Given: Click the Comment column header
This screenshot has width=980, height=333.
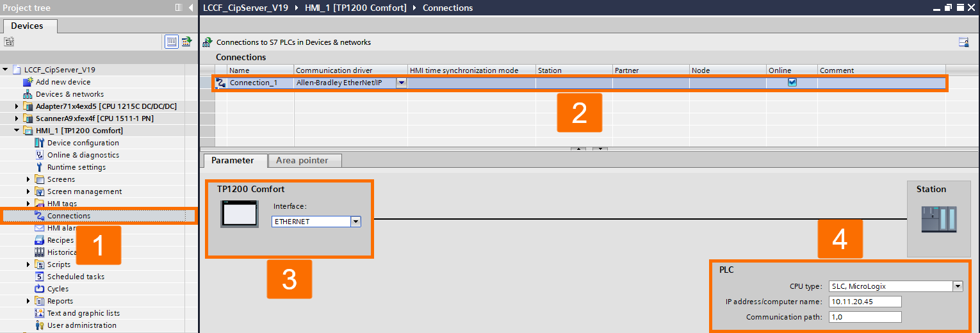Looking at the screenshot, I should point(881,70).
